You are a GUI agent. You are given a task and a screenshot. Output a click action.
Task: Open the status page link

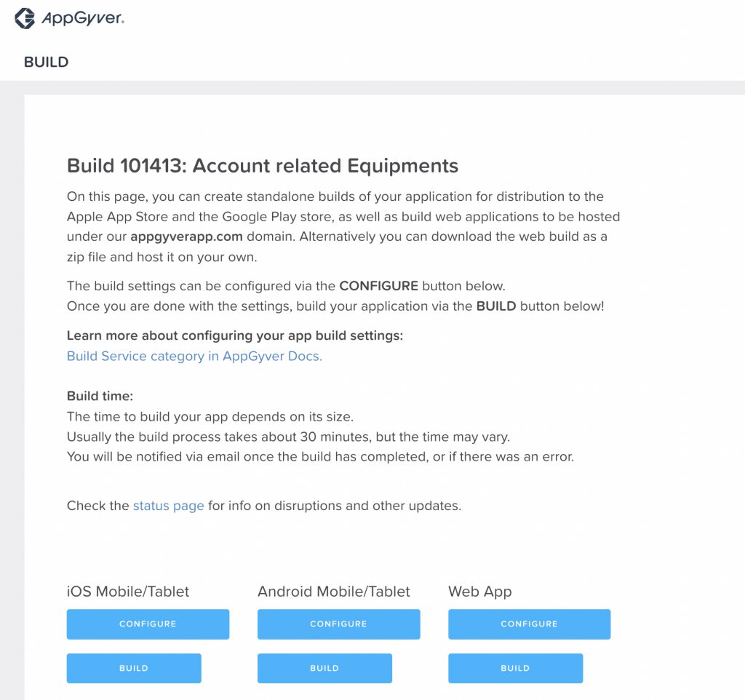[x=168, y=506]
